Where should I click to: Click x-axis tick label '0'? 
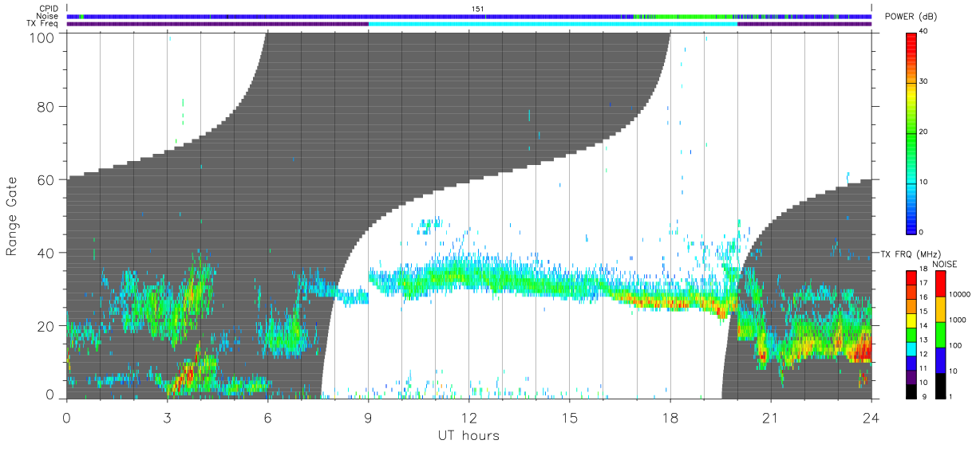[67, 418]
